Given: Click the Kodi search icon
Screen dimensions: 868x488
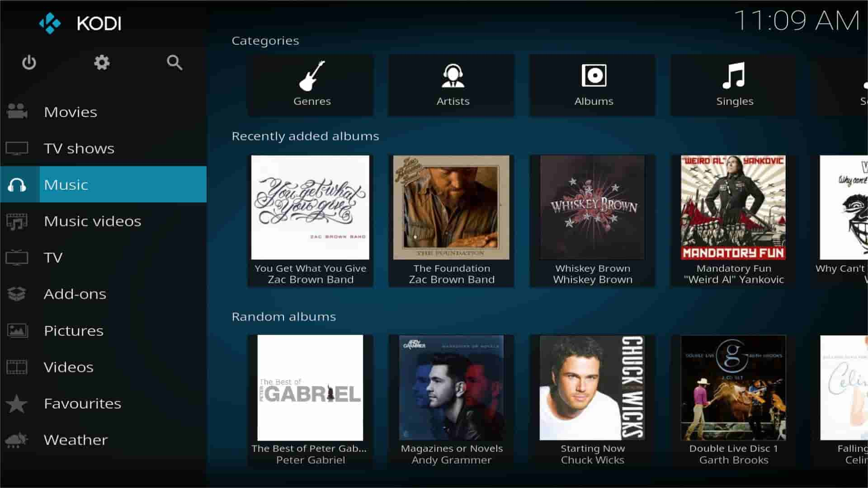Looking at the screenshot, I should click(x=175, y=62).
